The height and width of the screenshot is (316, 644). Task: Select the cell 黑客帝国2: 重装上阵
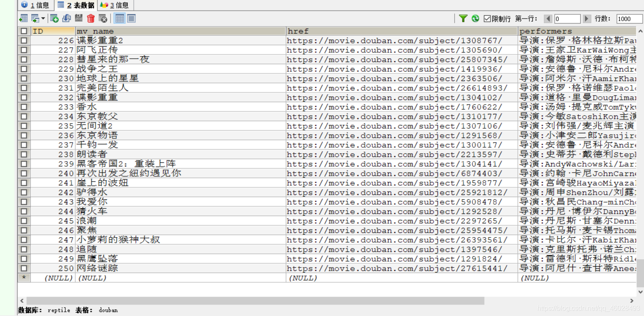click(x=180, y=164)
